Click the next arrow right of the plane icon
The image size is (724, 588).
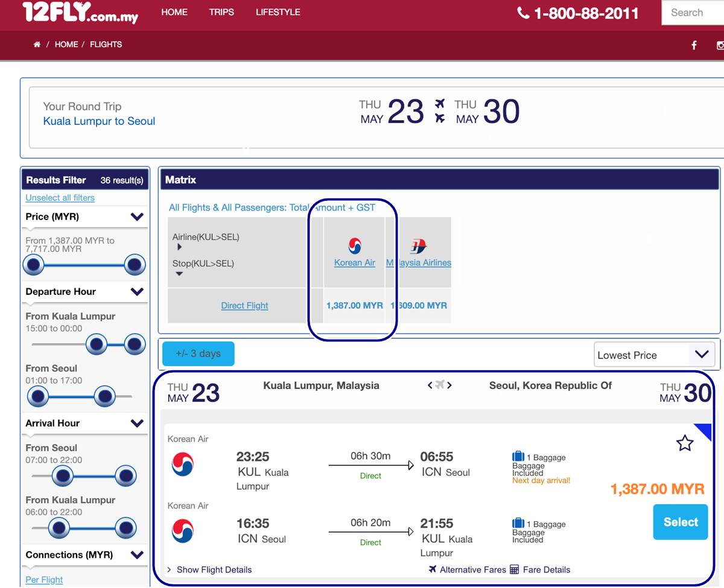(449, 385)
